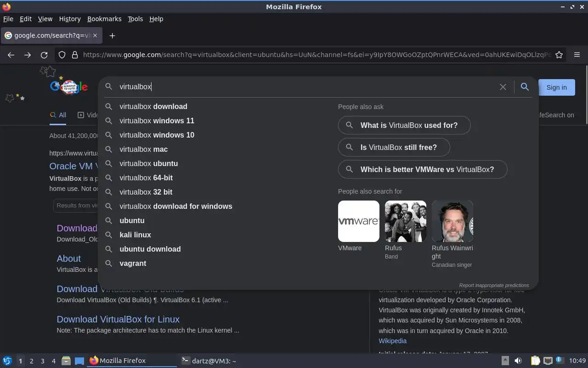Choose suggestion kali linux
588x368 pixels.
click(x=216, y=235)
